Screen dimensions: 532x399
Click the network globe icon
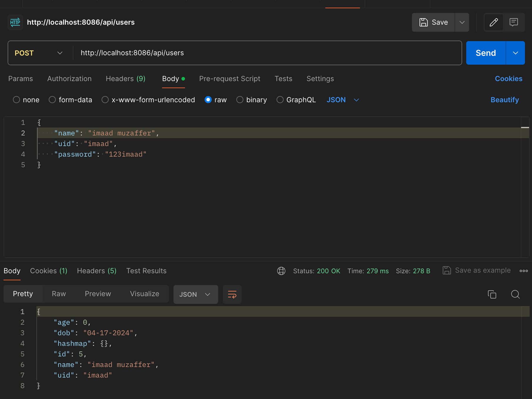[281, 271]
